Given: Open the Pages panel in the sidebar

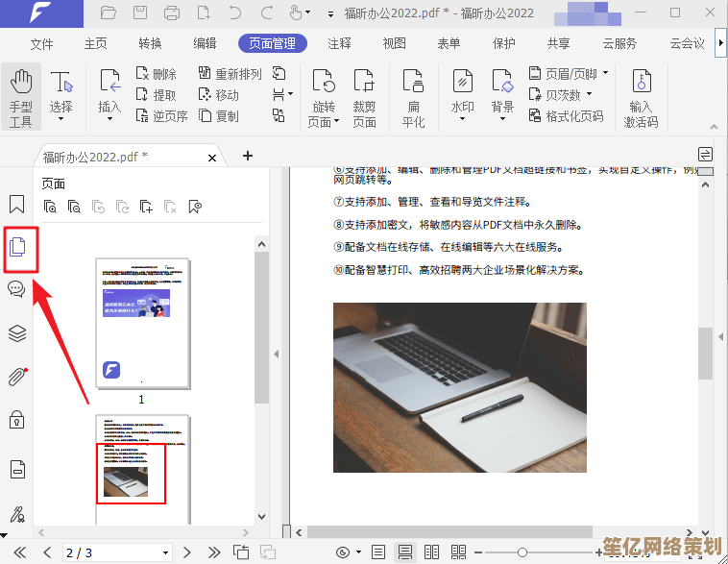Looking at the screenshot, I should pos(17,248).
